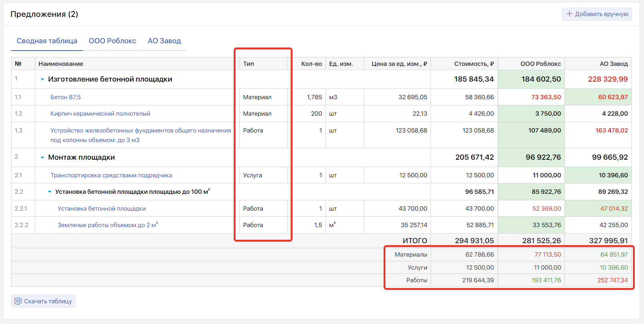This screenshot has height=324, width=644.
Task: Open Земляные работы объемом до 2 м³ link
Action: pos(107,225)
